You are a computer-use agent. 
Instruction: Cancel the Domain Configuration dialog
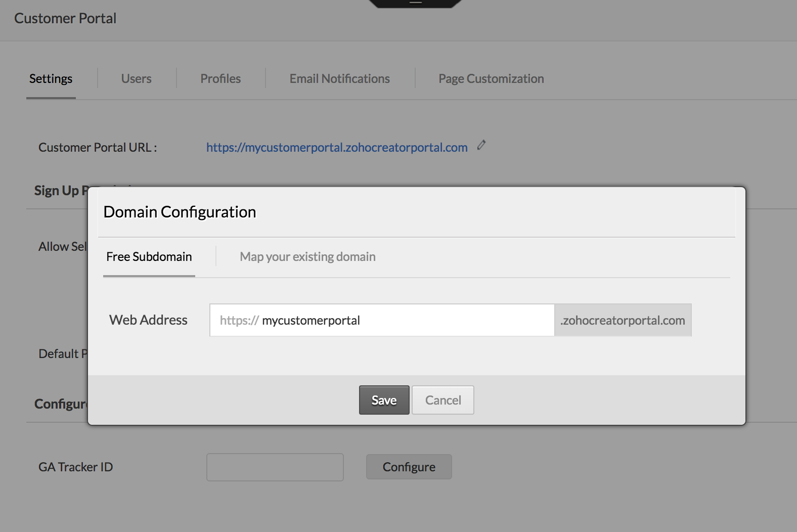[x=443, y=400]
